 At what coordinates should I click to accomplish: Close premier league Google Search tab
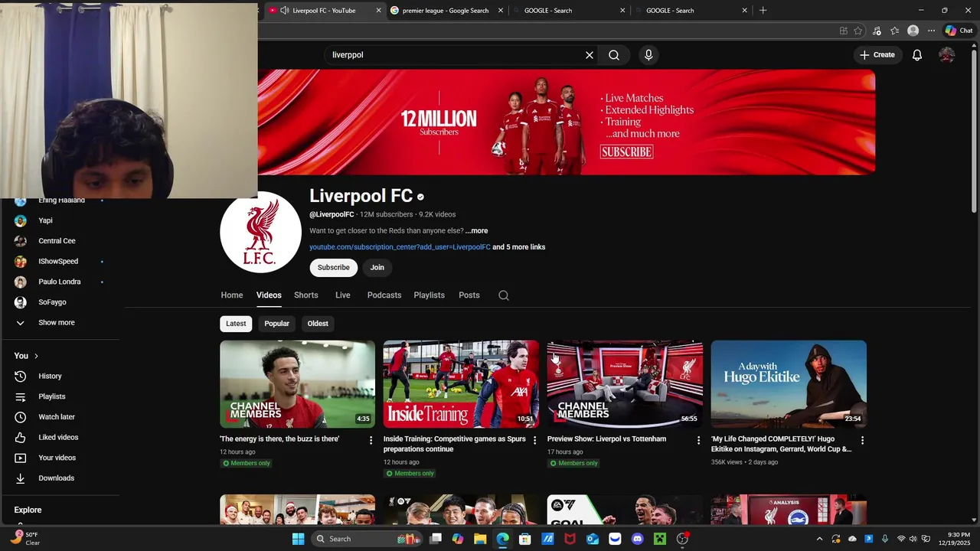click(x=501, y=11)
